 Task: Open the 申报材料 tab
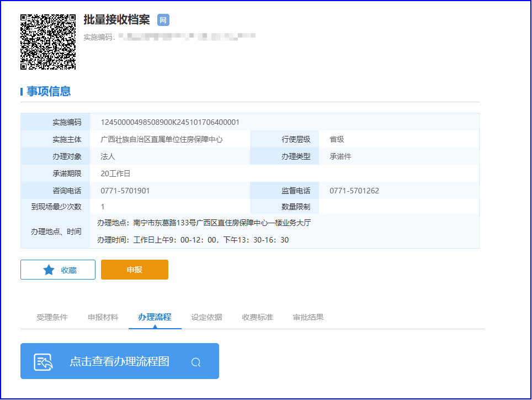pyautogui.click(x=103, y=317)
